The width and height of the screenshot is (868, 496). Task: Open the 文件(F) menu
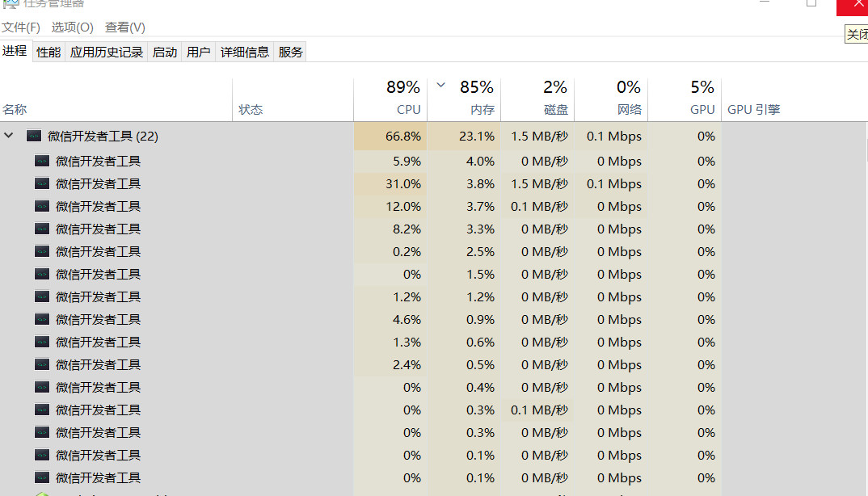21,27
